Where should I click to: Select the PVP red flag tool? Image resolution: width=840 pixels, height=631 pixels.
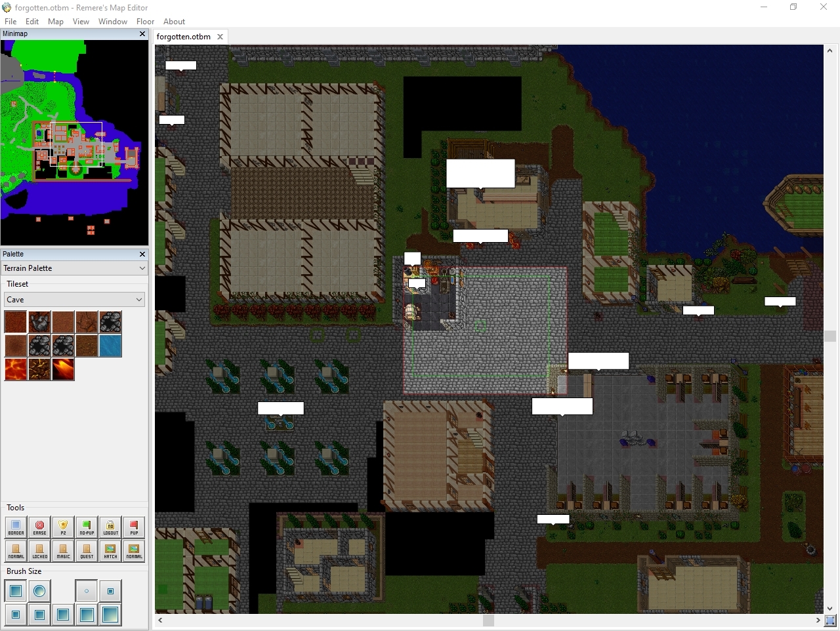point(134,527)
